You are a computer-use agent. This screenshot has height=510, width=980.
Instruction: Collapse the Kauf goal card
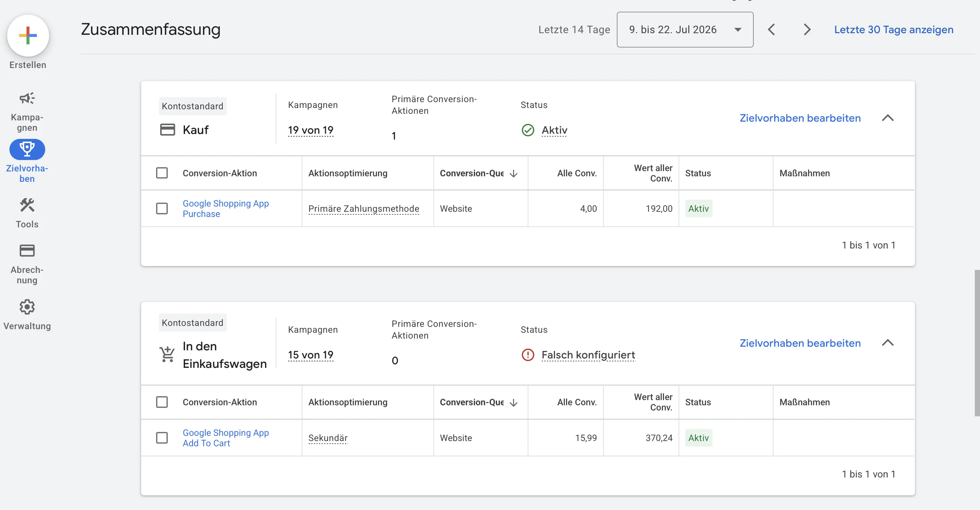(x=888, y=118)
